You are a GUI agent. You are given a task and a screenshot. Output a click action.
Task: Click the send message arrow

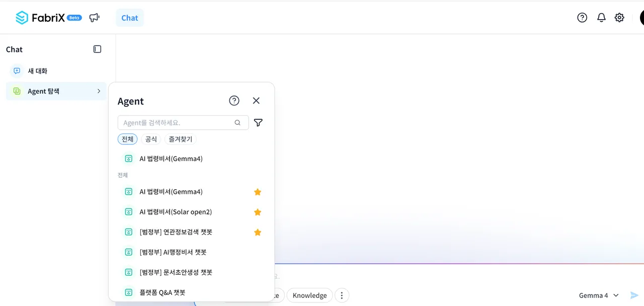tap(634, 295)
